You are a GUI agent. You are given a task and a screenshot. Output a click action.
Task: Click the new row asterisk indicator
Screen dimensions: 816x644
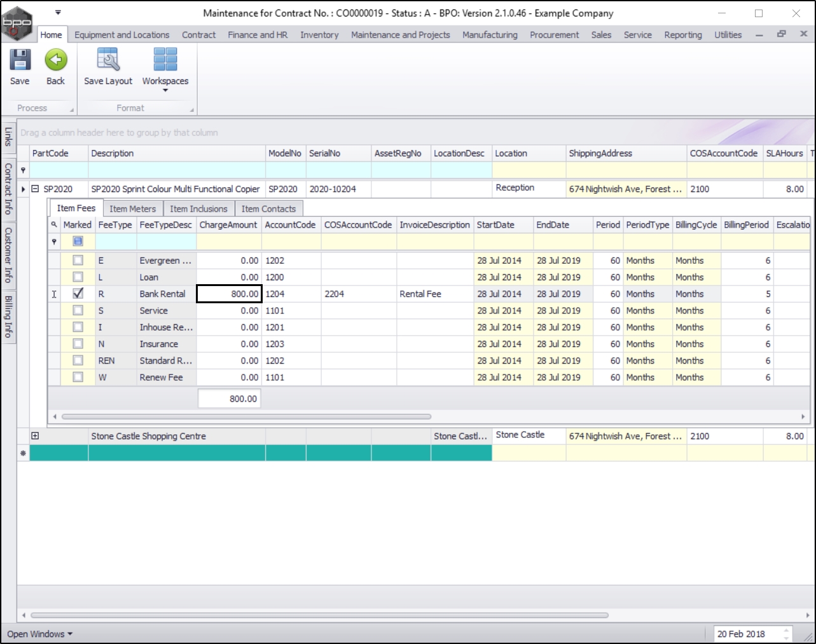(x=24, y=453)
